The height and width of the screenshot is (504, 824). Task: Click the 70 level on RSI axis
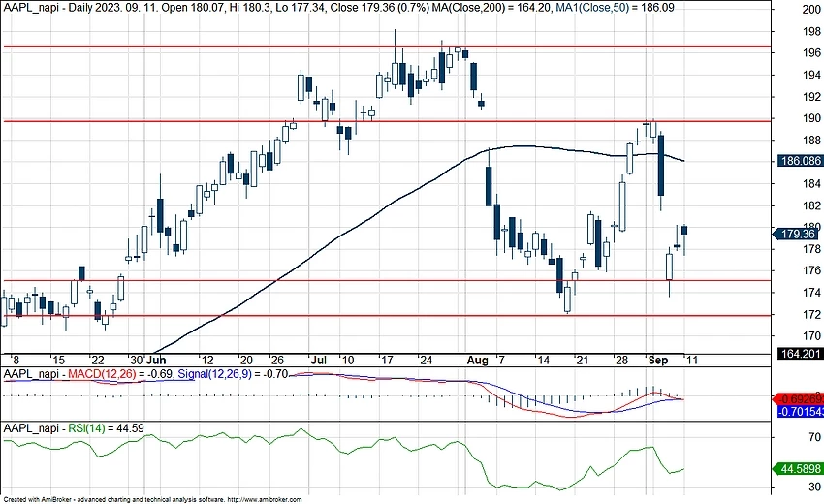coord(814,437)
